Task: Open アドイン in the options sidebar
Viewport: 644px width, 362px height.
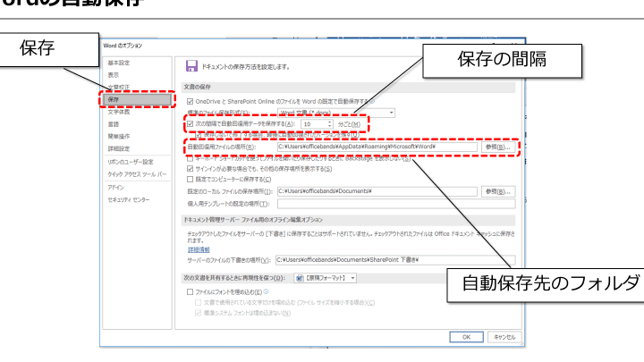Action: pyautogui.click(x=115, y=187)
